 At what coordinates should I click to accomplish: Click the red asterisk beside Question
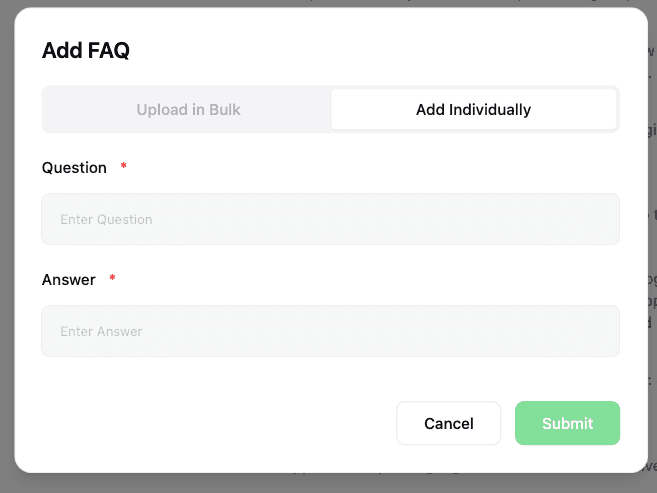tap(123, 168)
